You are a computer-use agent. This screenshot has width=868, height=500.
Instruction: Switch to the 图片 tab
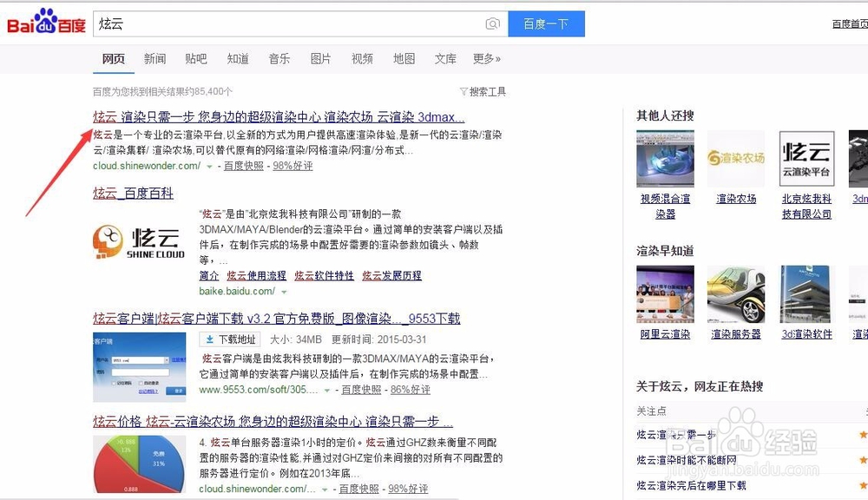click(321, 58)
